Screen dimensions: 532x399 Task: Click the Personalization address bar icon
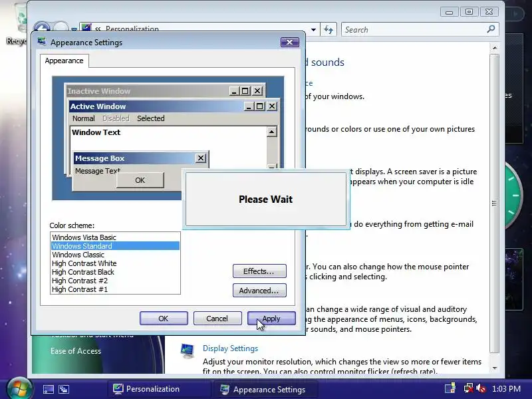tap(87, 28)
